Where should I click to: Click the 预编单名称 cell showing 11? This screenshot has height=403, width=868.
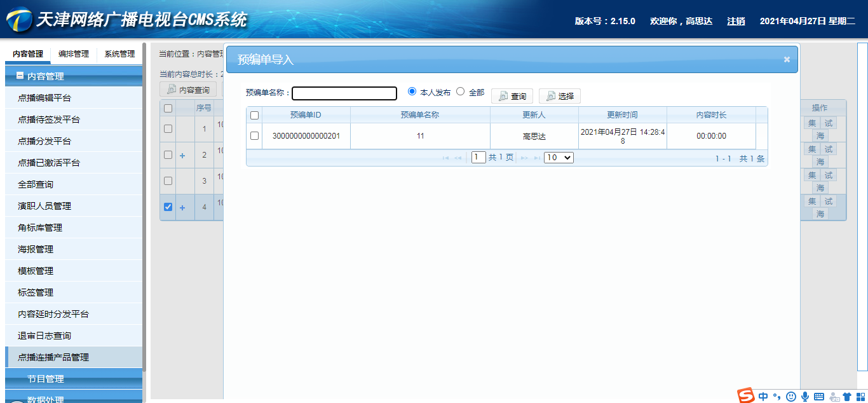(x=420, y=136)
